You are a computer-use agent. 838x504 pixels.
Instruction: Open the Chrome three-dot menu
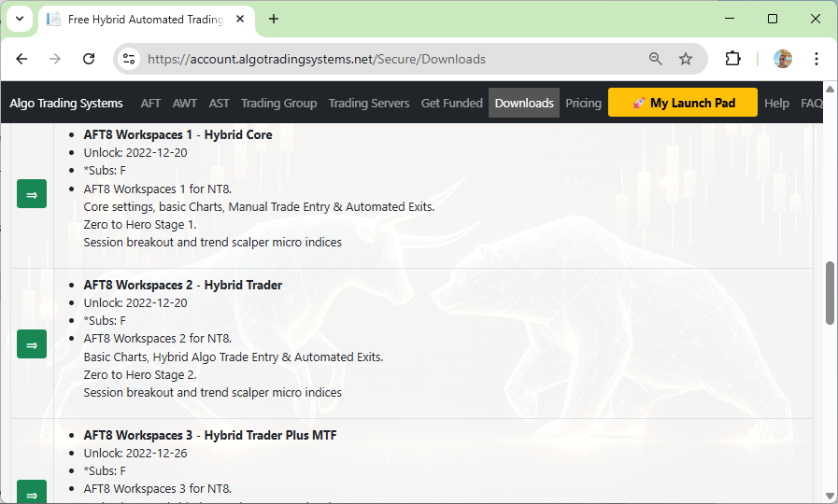coord(817,59)
